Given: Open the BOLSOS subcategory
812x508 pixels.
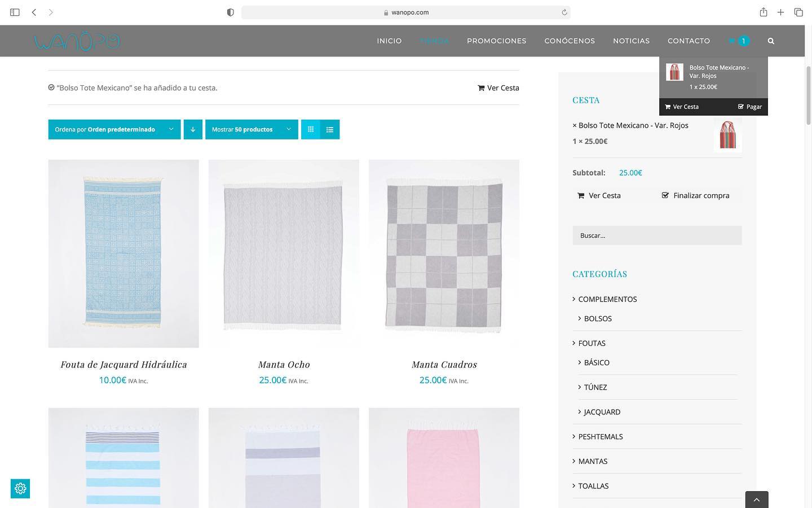Looking at the screenshot, I should pos(598,318).
